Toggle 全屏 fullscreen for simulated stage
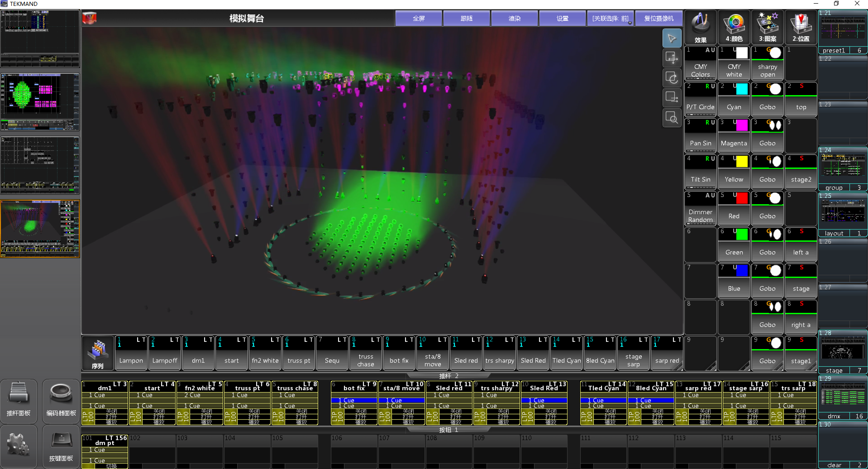This screenshot has width=868, height=469. pyautogui.click(x=419, y=19)
